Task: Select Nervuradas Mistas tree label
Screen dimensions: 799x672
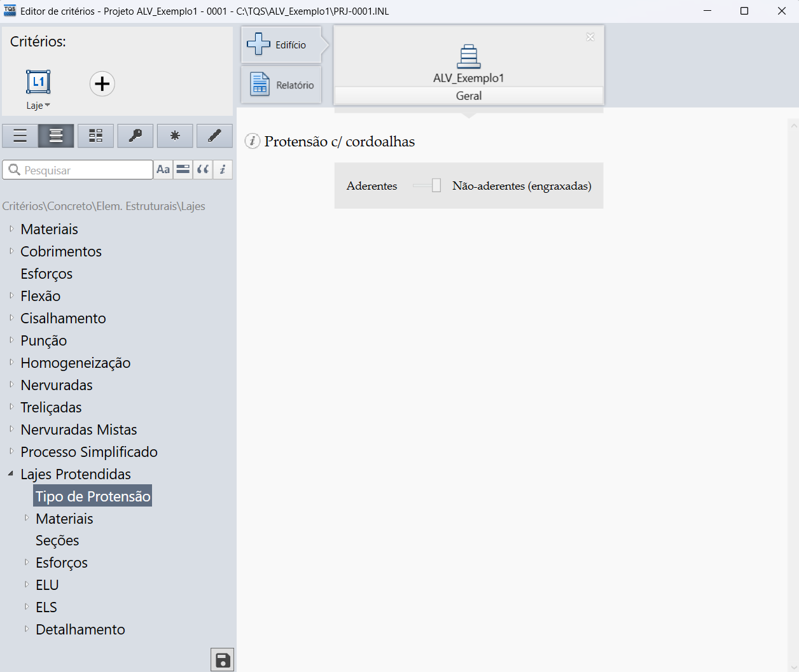Action: tap(79, 430)
